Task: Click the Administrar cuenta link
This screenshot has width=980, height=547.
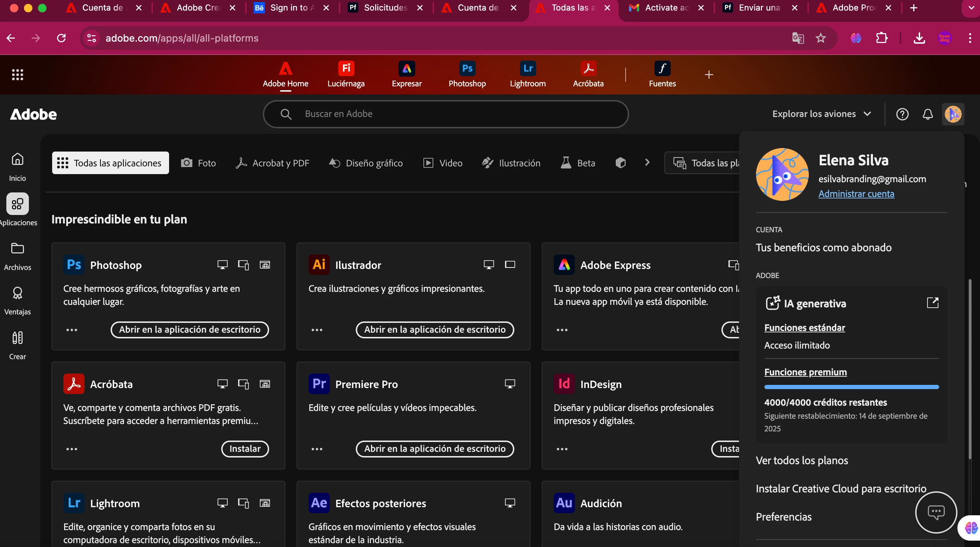Action: [x=856, y=194]
